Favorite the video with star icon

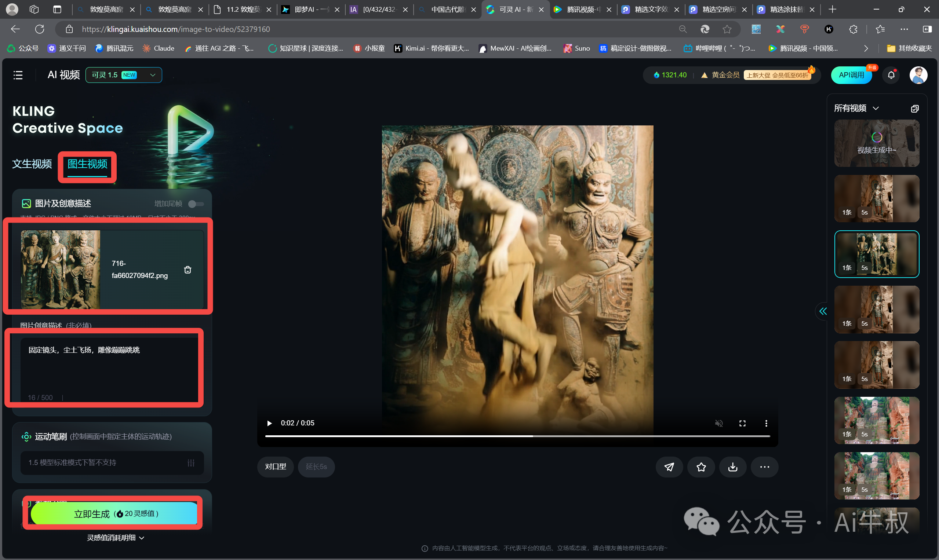pos(701,467)
